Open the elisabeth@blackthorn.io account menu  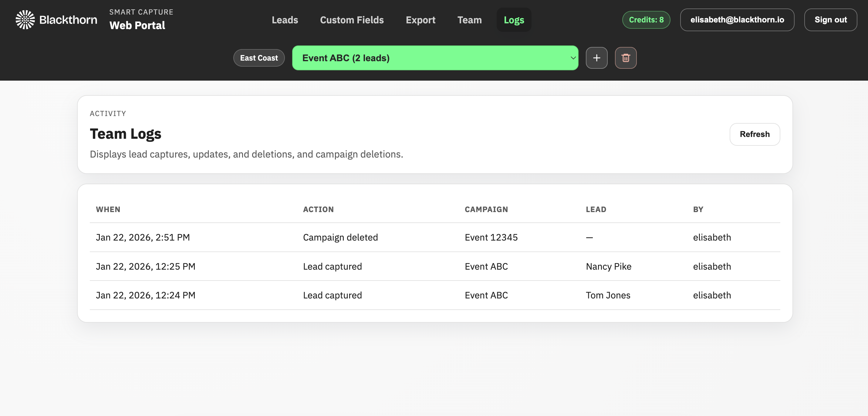pos(737,19)
